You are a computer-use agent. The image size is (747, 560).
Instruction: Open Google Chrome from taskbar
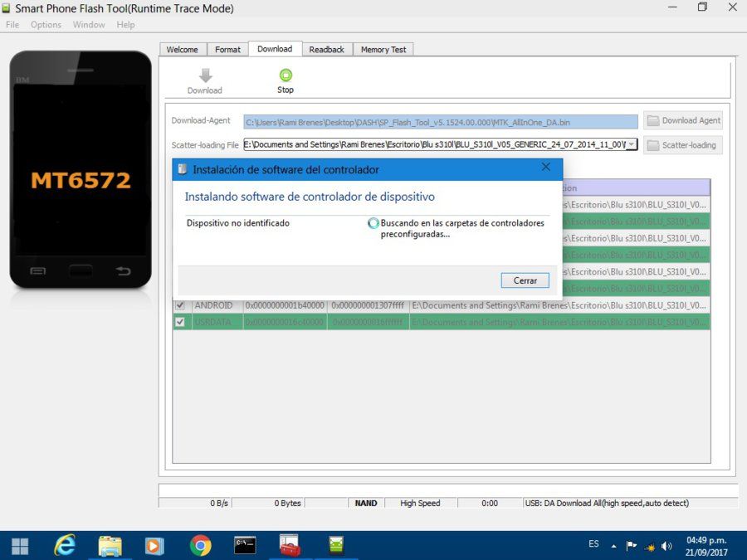[x=200, y=546]
